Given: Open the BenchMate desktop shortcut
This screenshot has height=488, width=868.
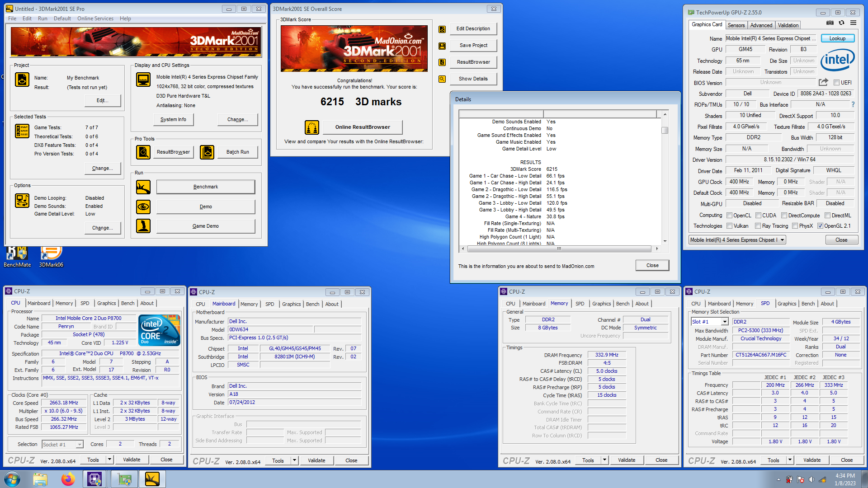Looking at the screenshot, I should click(x=17, y=257).
